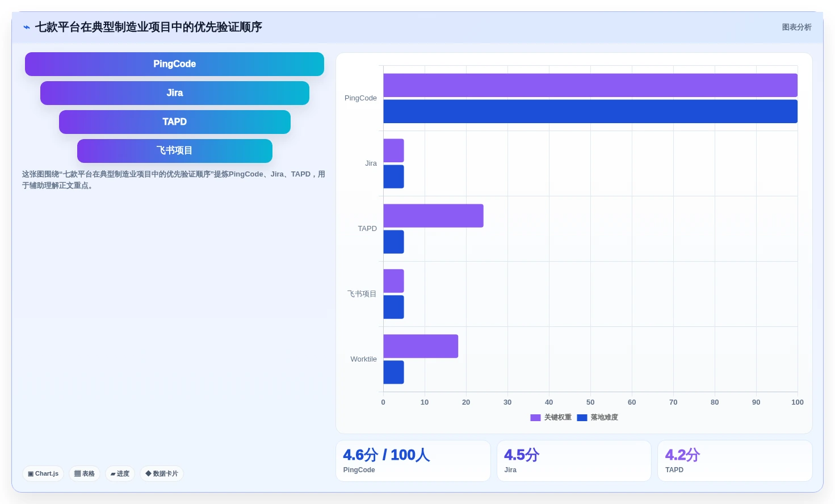Select the PingCode funnel bar

click(174, 64)
